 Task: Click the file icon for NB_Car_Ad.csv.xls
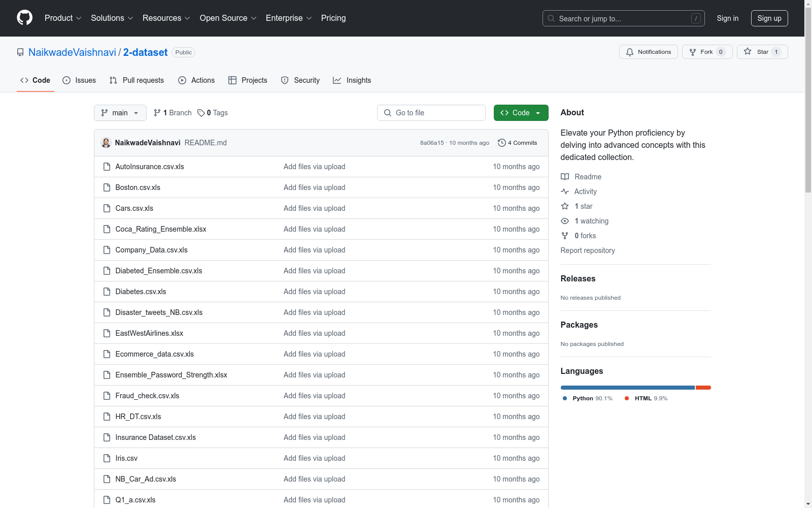(107, 479)
